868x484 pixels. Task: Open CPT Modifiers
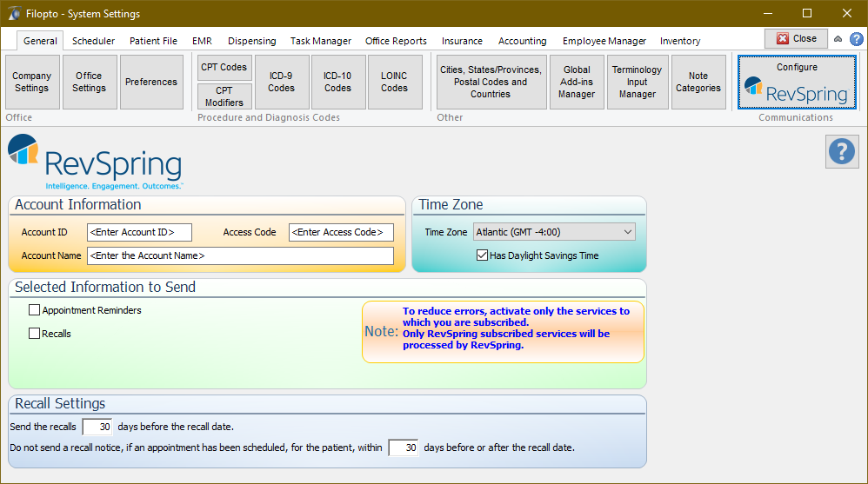224,96
